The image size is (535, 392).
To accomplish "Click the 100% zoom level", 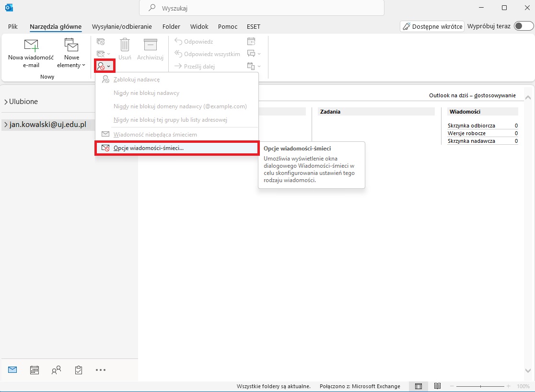I will click(x=523, y=386).
